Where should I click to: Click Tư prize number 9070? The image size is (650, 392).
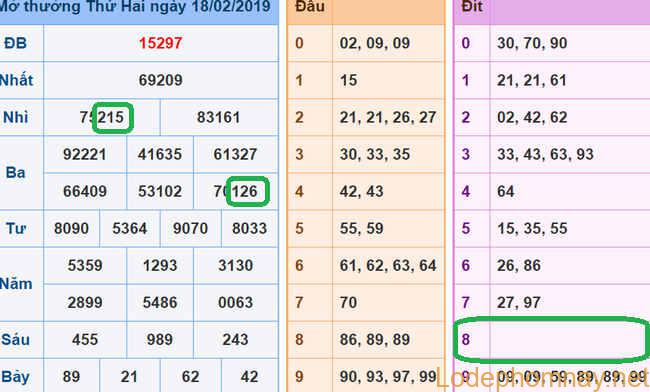[x=190, y=228]
